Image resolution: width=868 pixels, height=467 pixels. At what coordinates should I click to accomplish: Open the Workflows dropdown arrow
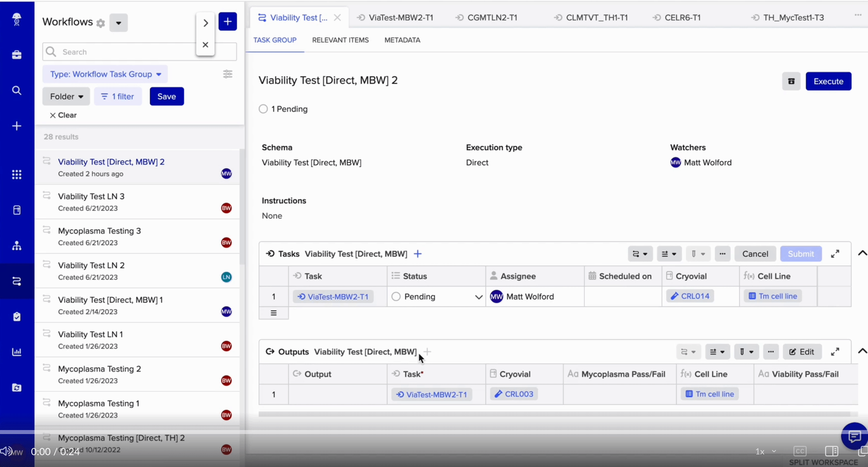click(x=119, y=23)
